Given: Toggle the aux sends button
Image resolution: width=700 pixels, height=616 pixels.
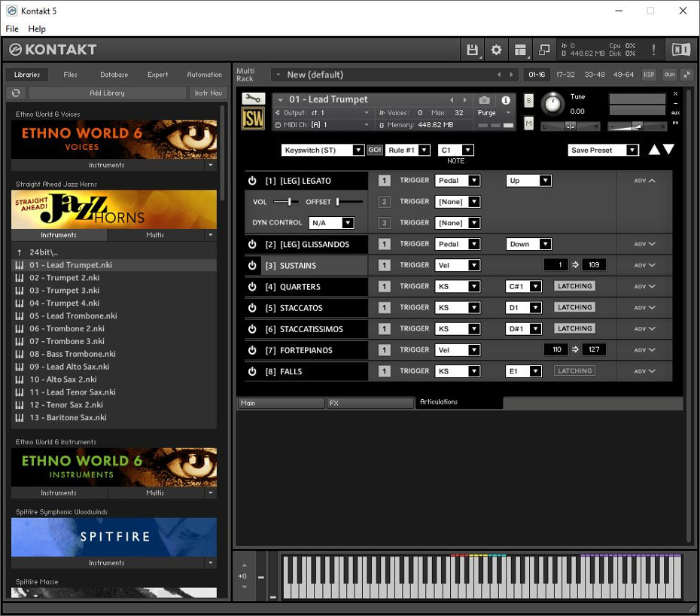Looking at the screenshot, I should point(669,75).
